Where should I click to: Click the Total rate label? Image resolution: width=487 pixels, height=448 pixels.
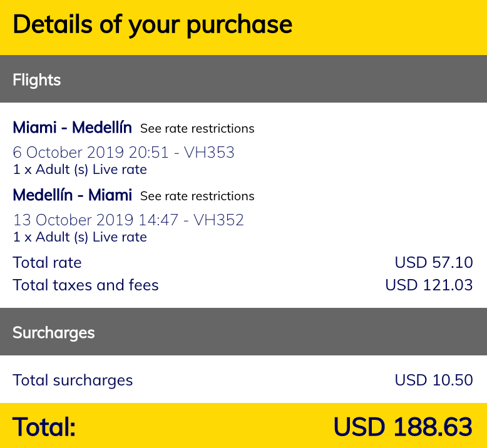point(47,263)
